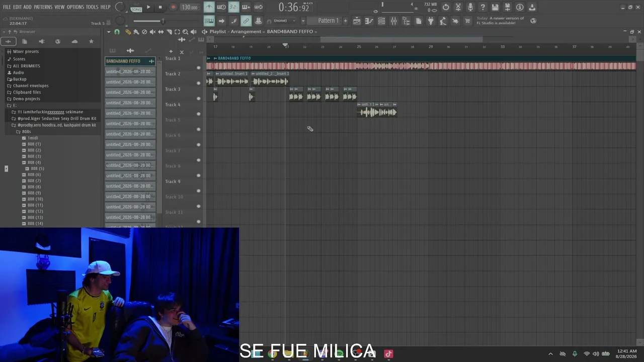This screenshot has height=362, width=644.
Task: Mute Track 1 with its green dot
Action: click(x=199, y=67)
